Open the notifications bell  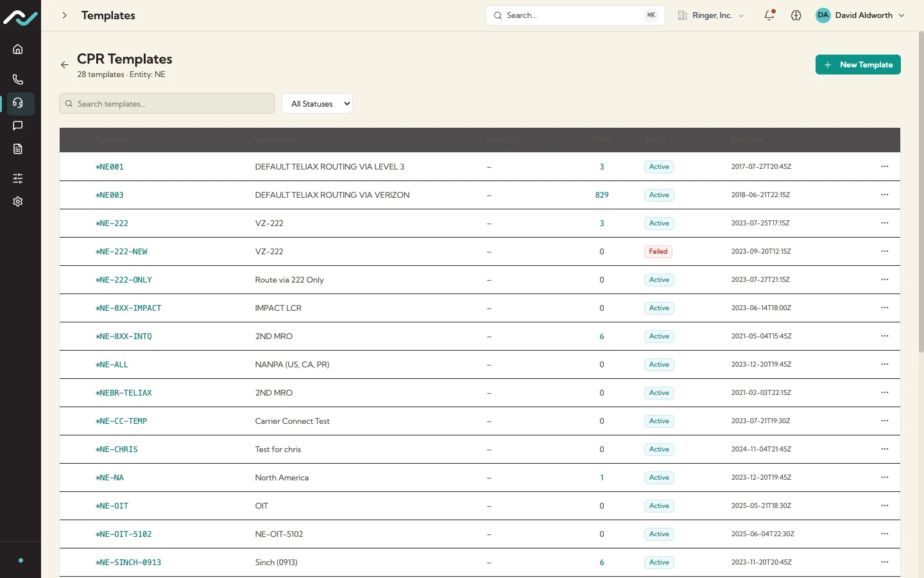point(769,15)
